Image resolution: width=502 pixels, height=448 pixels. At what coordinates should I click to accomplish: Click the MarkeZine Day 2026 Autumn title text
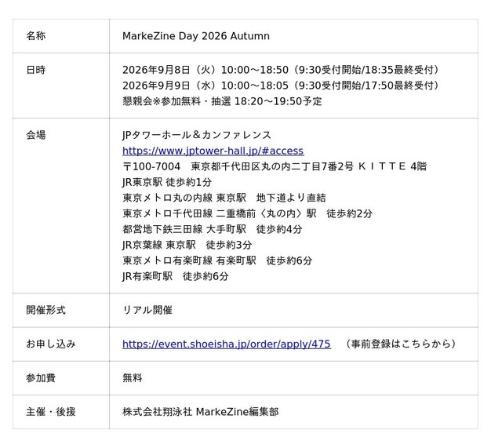[x=196, y=36]
